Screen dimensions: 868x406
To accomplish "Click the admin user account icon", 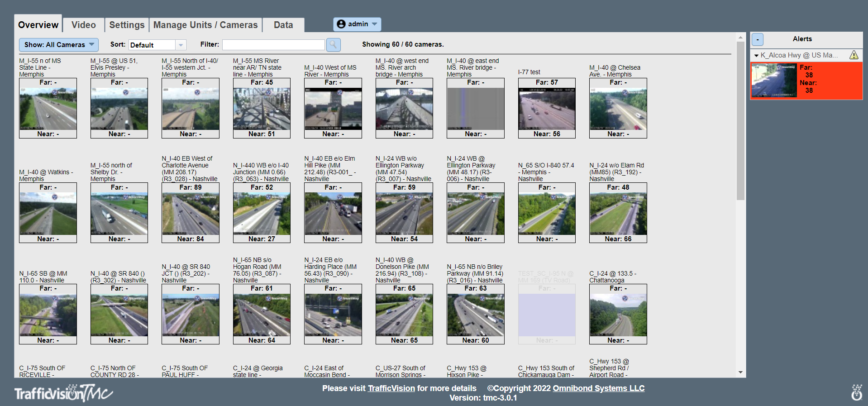I will click(341, 24).
